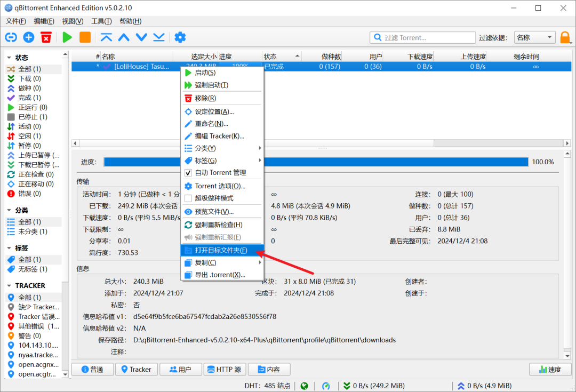Viewport: 576px width, 392px height.
Task: Open the 工具(T) menu
Action: (x=101, y=21)
